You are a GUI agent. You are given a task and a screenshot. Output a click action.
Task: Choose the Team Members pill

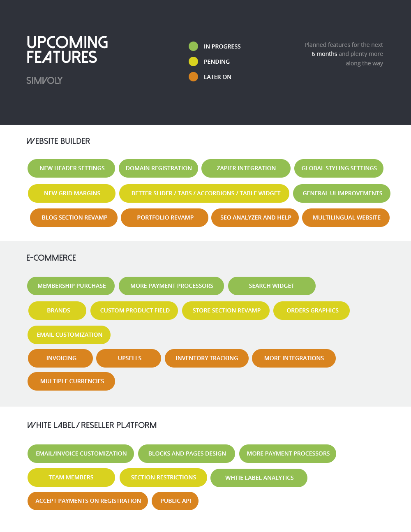[x=71, y=477]
